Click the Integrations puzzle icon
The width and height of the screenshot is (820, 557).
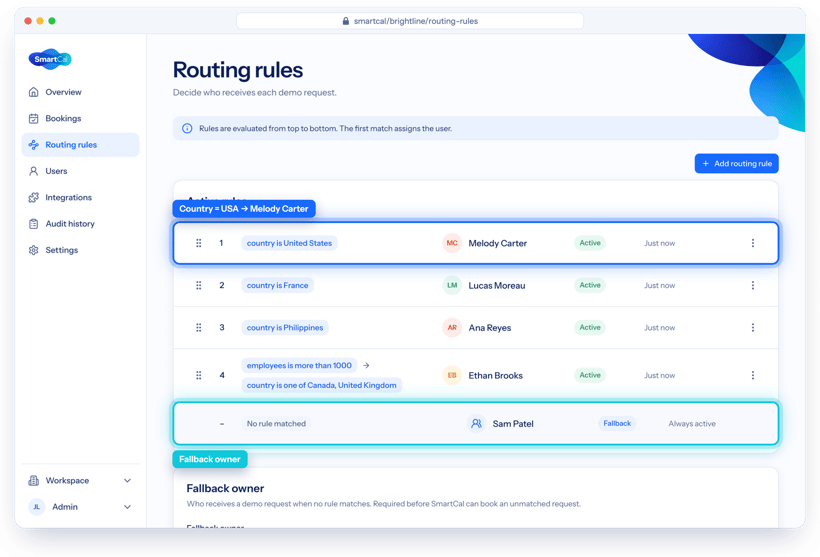tap(33, 197)
